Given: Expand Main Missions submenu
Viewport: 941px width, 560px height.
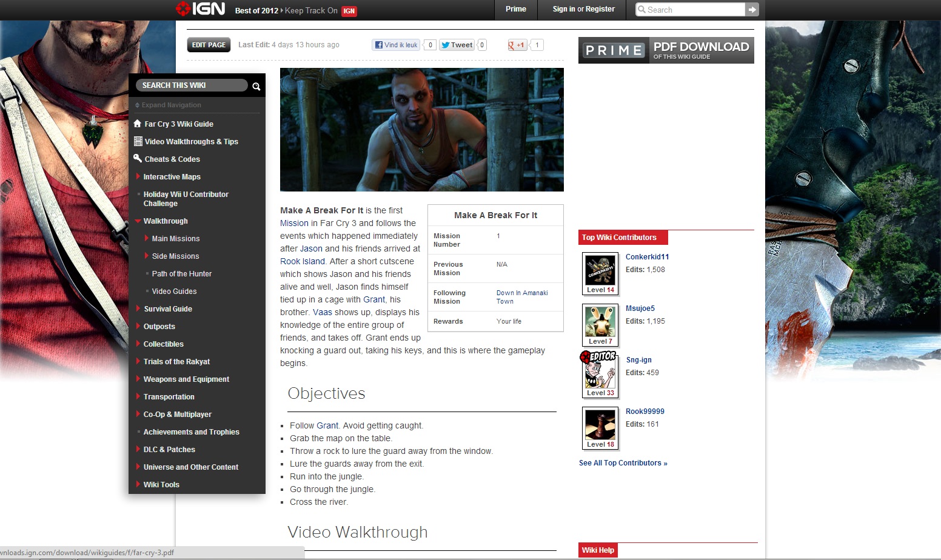Looking at the screenshot, I should click(147, 238).
